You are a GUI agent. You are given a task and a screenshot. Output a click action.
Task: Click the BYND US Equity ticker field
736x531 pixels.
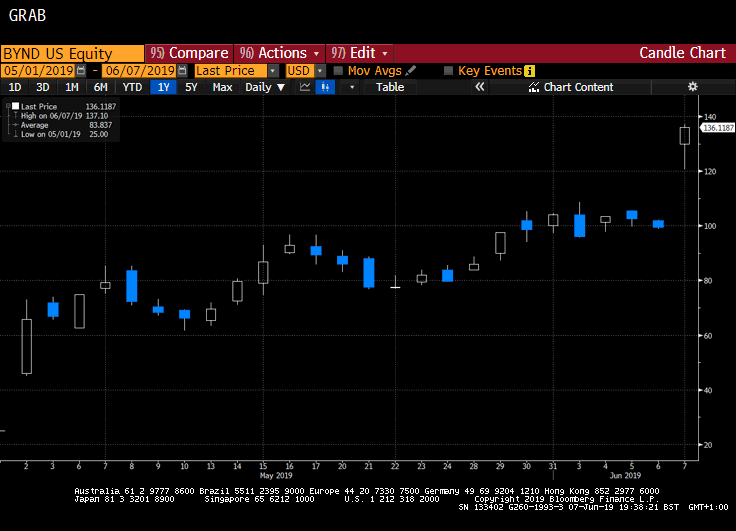point(70,53)
